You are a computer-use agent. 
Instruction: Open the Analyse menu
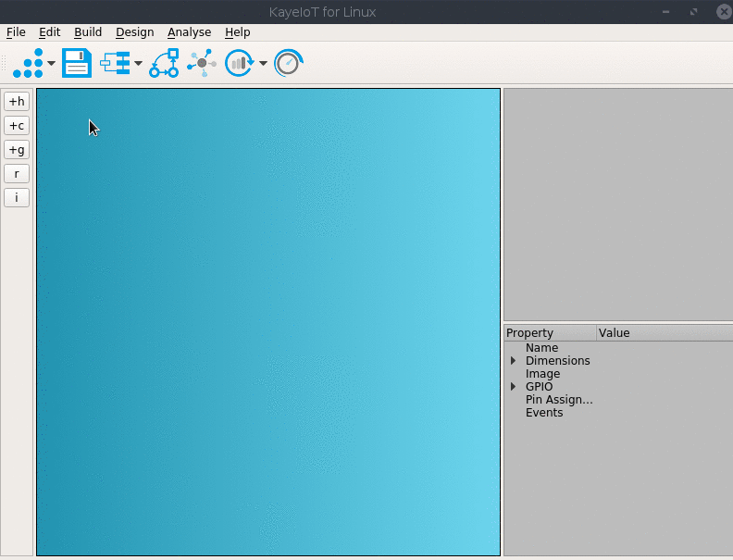coord(190,32)
